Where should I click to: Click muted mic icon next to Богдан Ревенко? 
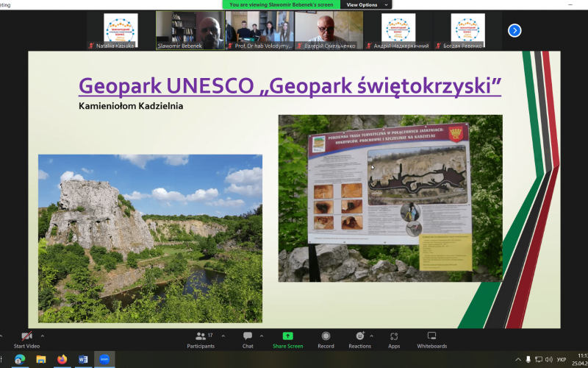click(438, 46)
